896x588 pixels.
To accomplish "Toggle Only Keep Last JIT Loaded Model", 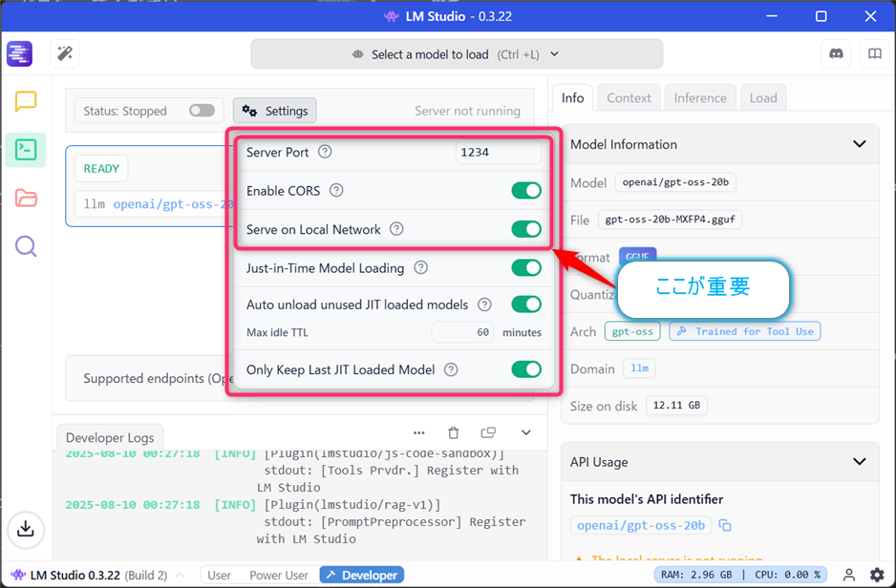I will point(526,369).
